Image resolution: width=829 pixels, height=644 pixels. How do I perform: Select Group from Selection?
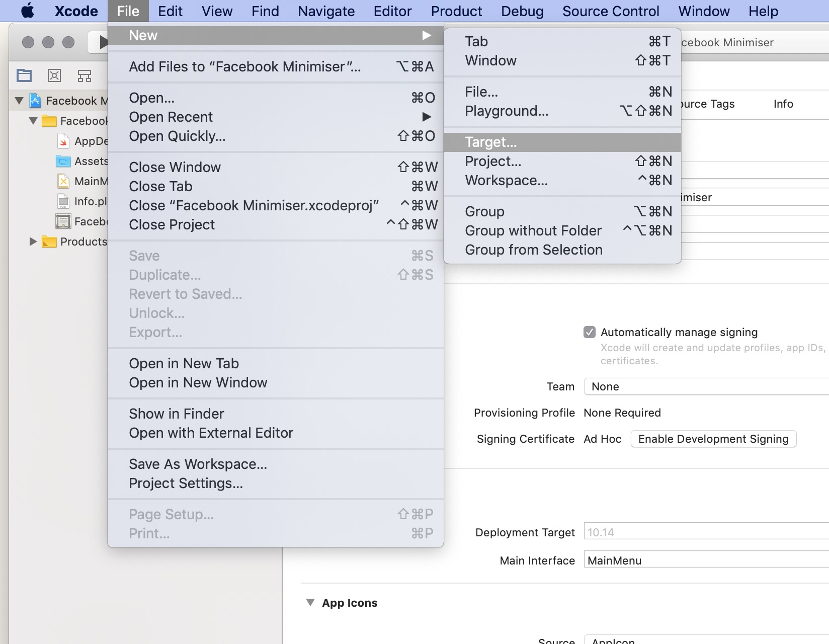[x=562, y=250]
